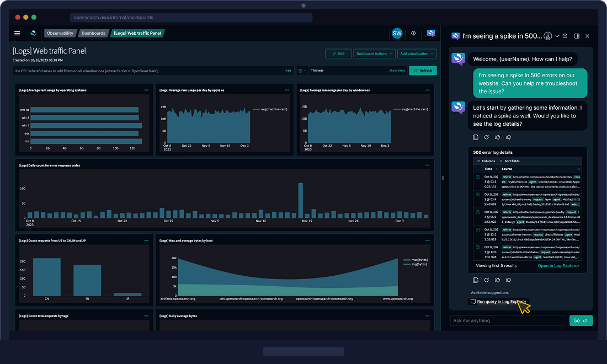Viewport: 607px width, 364px height.
Task: Go to Observability breadcrumb
Action: coord(60,33)
